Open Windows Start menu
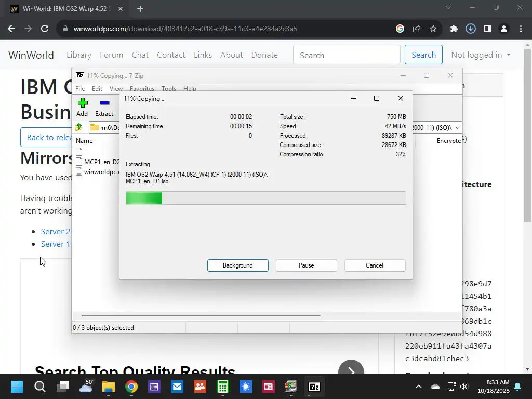 [17, 387]
